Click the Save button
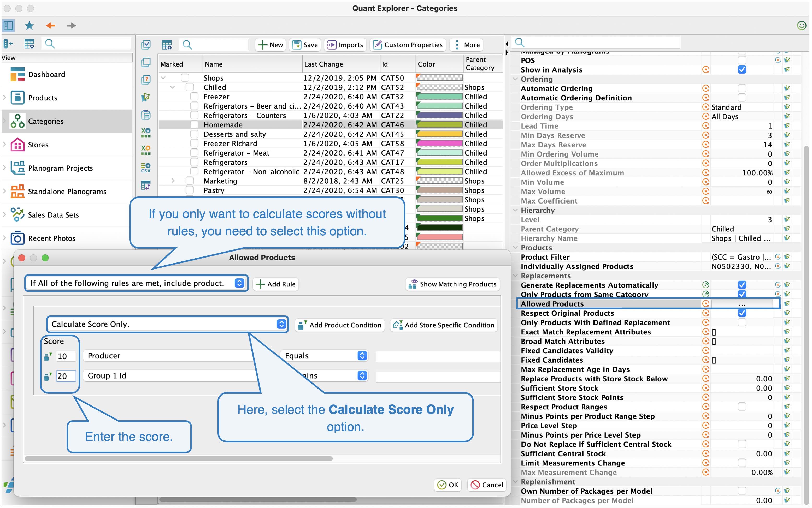 click(305, 45)
